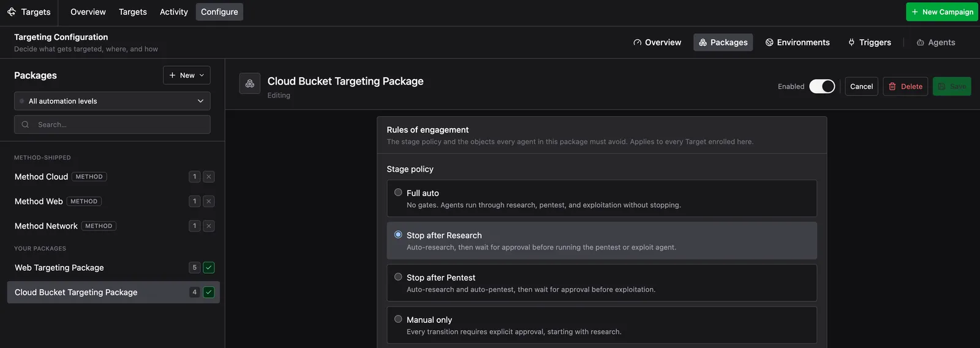Image resolution: width=980 pixels, height=348 pixels.
Task: Click the Targets logo icon at top left
Action: 12,12
